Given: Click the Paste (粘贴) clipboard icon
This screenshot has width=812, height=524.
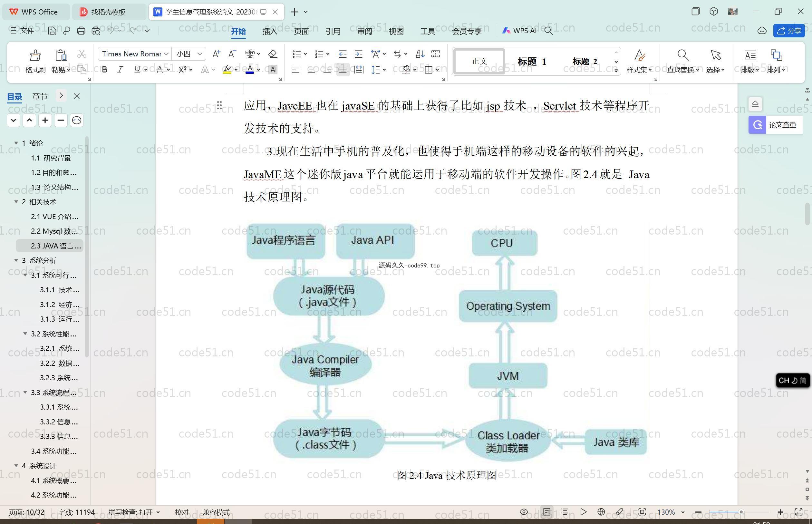Looking at the screenshot, I should pyautogui.click(x=61, y=55).
